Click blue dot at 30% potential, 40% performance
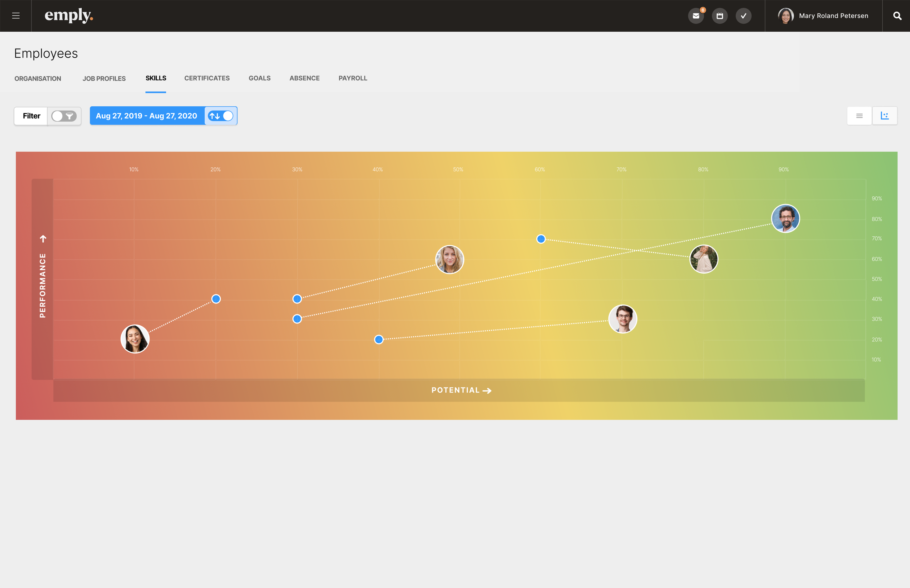 pos(297,299)
